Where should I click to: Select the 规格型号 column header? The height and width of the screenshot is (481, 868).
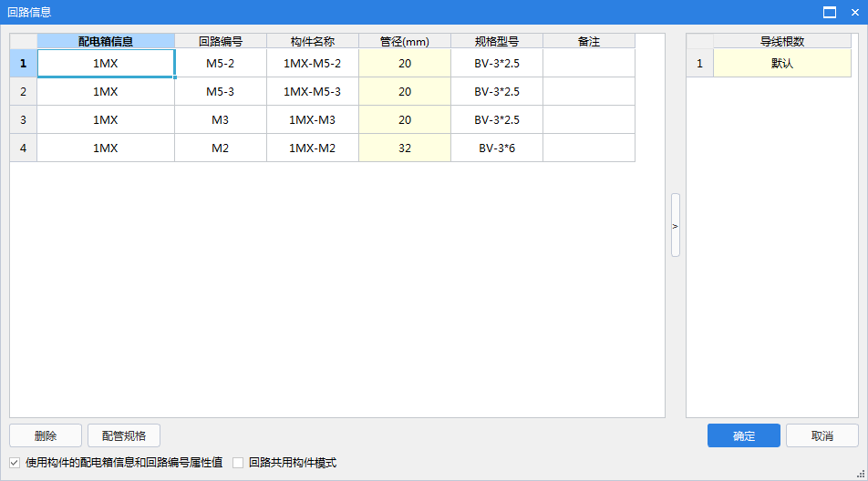tap(497, 41)
